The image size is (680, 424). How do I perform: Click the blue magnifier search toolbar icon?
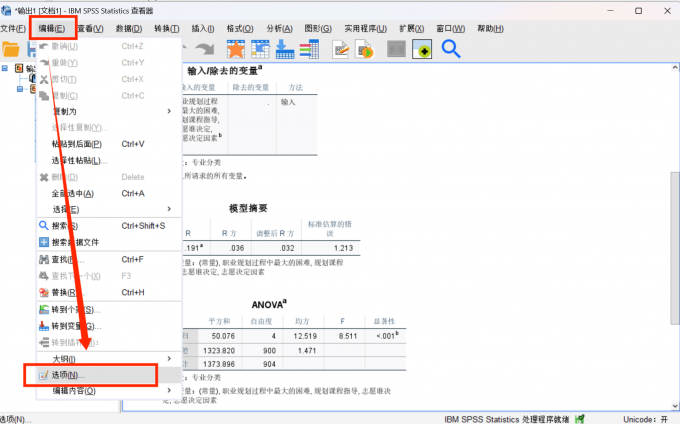(451, 49)
